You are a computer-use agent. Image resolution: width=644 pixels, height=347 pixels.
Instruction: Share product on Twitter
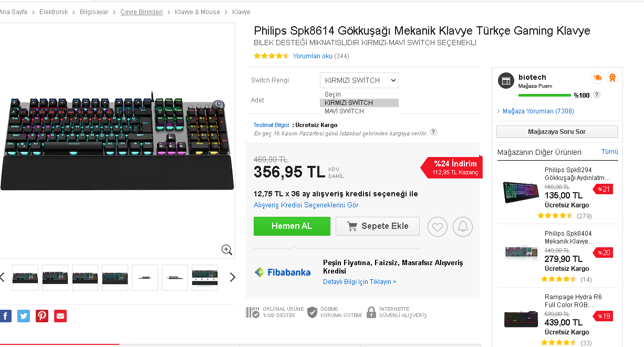click(x=24, y=316)
